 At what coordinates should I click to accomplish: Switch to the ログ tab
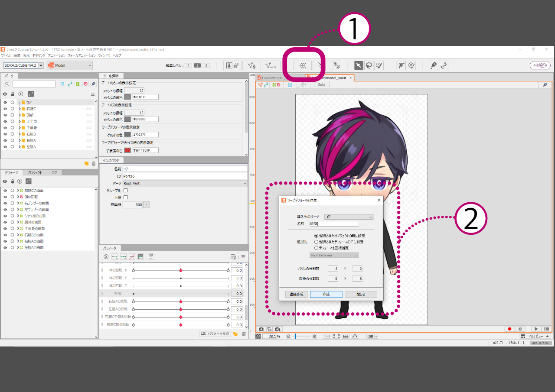[x=54, y=172]
